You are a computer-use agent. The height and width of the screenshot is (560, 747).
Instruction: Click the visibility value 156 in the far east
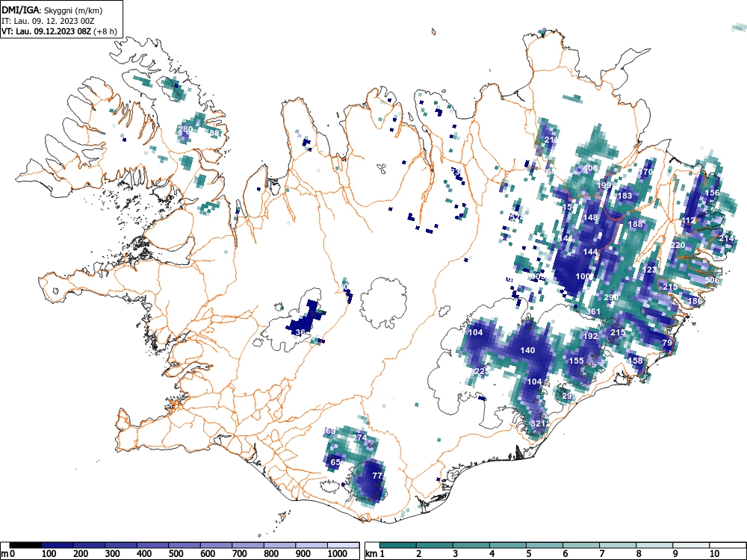712,193
